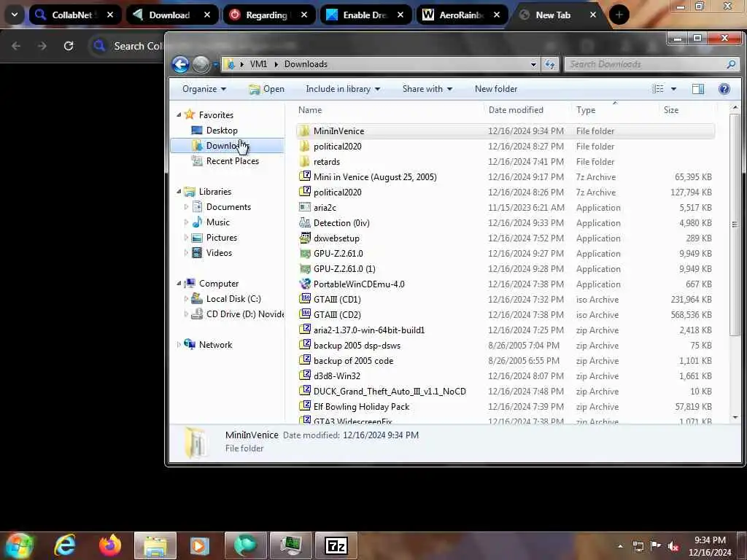Collapse the Libraries tree group

tap(179, 192)
